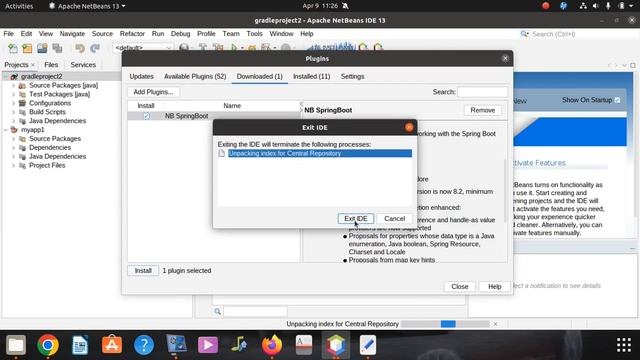Switch to the Updates tab
640x360 pixels.
142,76
